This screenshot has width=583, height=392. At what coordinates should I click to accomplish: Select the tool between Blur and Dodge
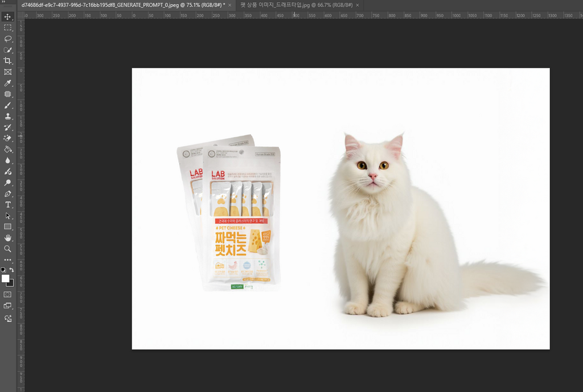coord(7,172)
